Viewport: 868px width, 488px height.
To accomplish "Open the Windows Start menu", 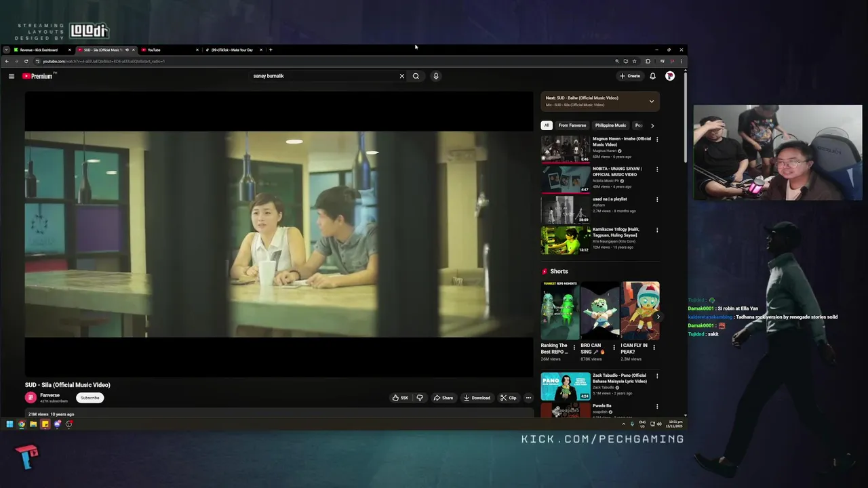I will (9, 424).
